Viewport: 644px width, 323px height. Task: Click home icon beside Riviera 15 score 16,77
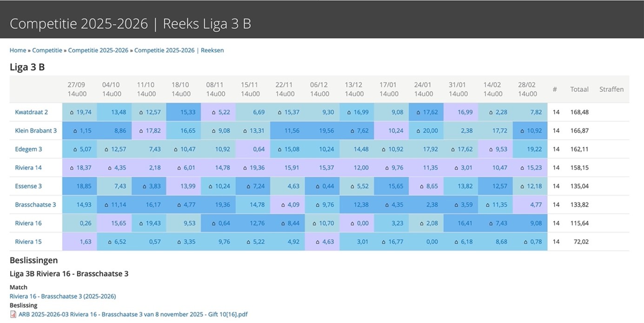(x=384, y=242)
